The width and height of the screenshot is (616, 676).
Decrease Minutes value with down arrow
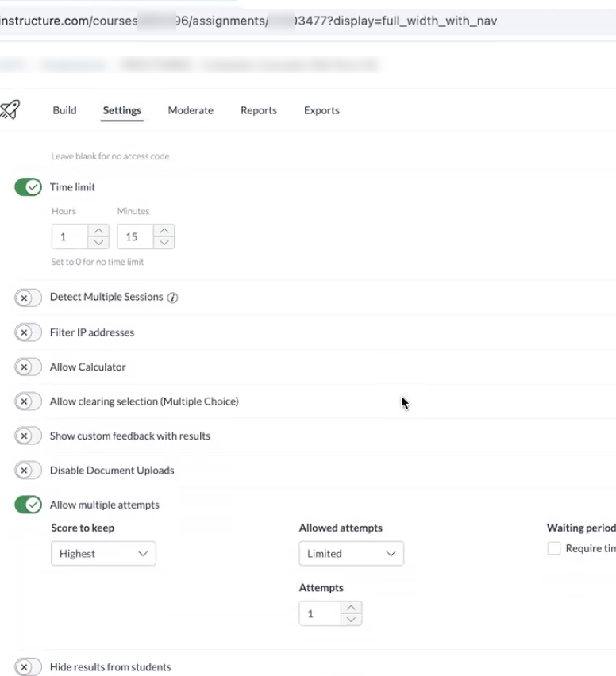click(x=164, y=243)
